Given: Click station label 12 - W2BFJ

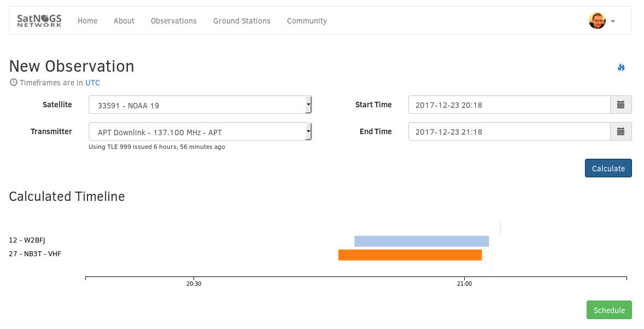Looking at the screenshot, I should pyautogui.click(x=27, y=240).
